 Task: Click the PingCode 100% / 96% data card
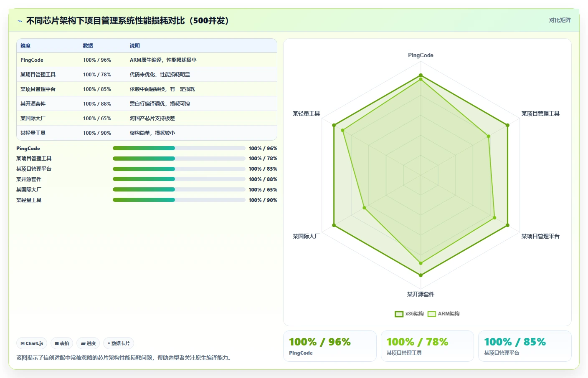(x=330, y=346)
